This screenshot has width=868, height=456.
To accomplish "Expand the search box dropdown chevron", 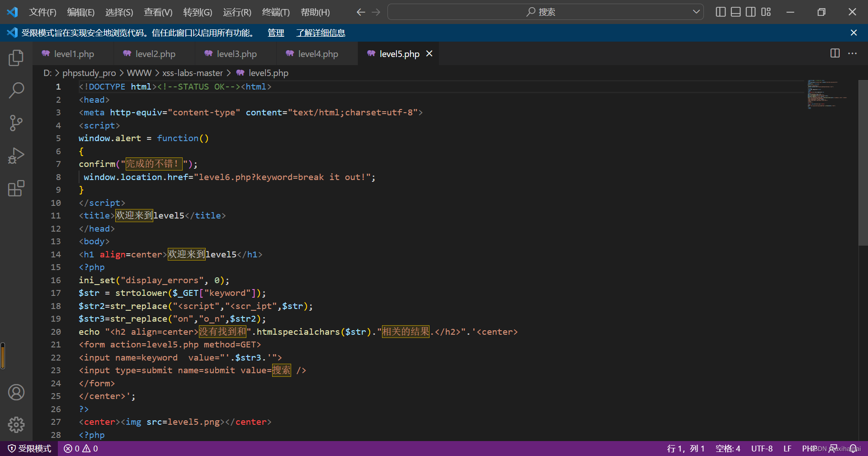I will pyautogui.click(x=696, y=12).
